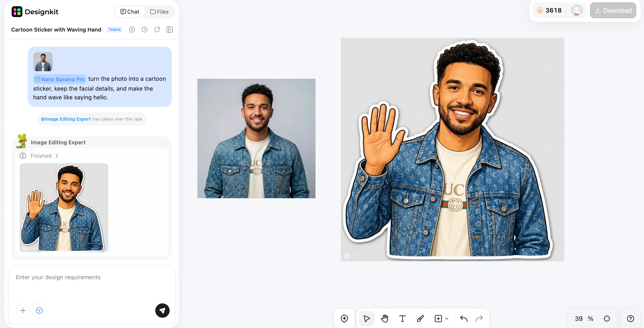Click the Download button
The width and height of the screenshot is (644, 328).
tap(613, 11)
